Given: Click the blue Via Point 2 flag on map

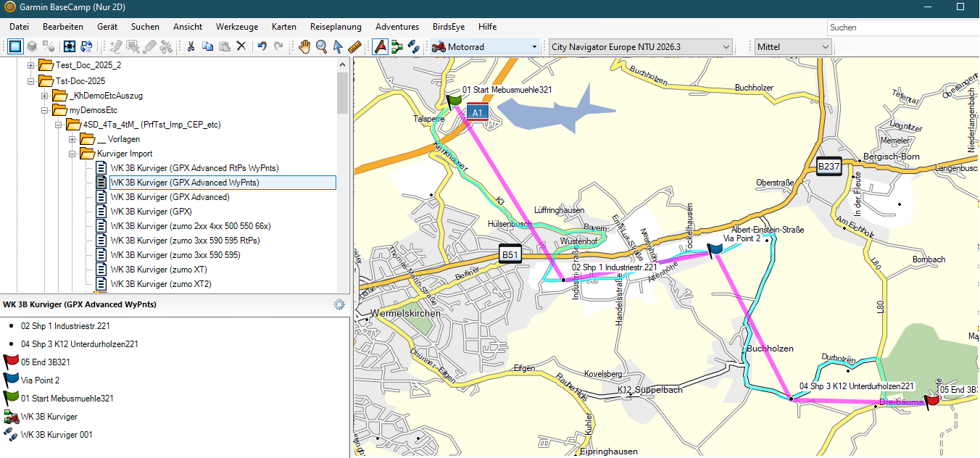Looking at the screenshot, I should pos(715,250).
